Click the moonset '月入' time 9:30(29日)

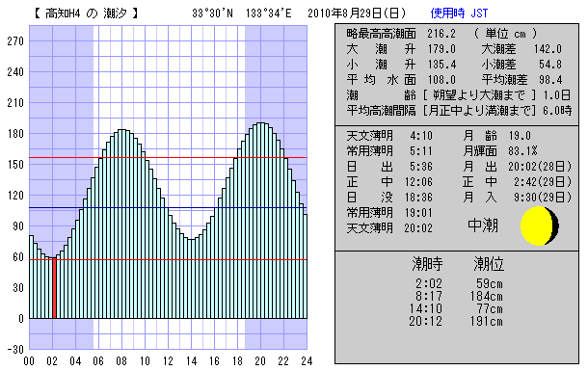[x=543, y=198]
